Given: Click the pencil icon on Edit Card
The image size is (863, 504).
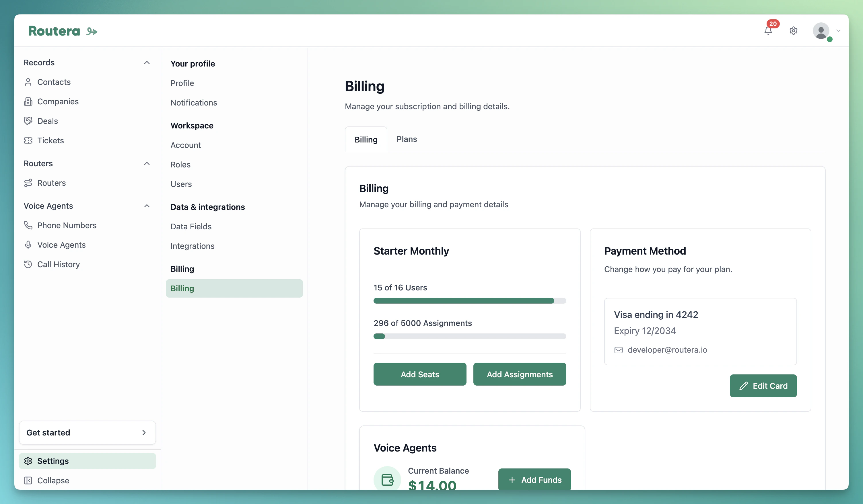Looking at the screenshot, I should [743, 386].
